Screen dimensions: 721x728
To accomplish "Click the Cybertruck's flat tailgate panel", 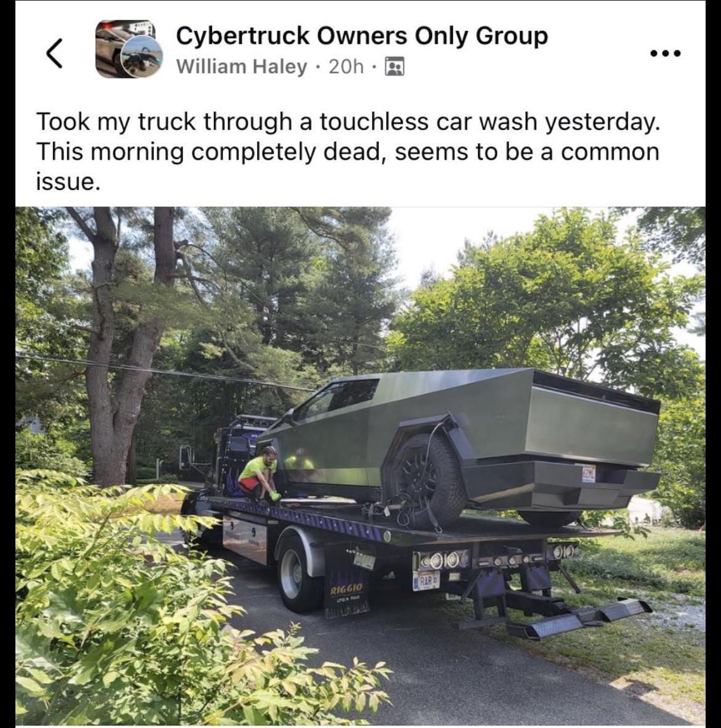I will coord(593,424).
